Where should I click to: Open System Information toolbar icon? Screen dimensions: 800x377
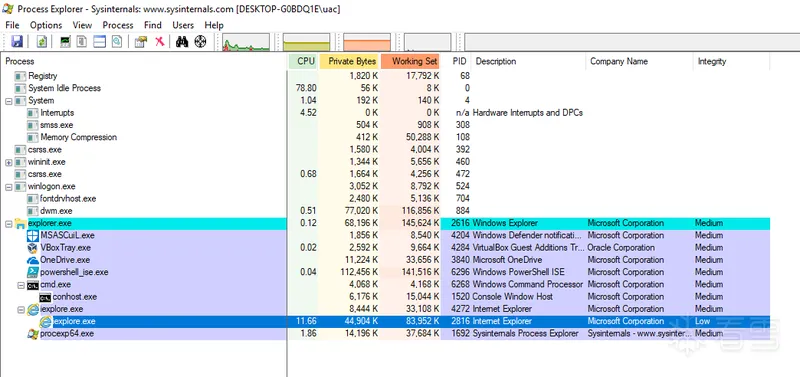pos(65,42)
